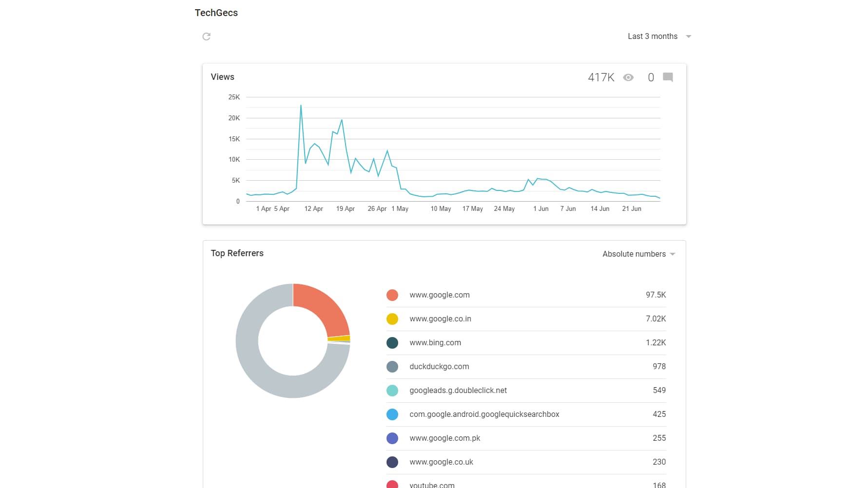Select the www.google.com referrer
This screenshot has height=488, width=868.
tap(440, 295)
